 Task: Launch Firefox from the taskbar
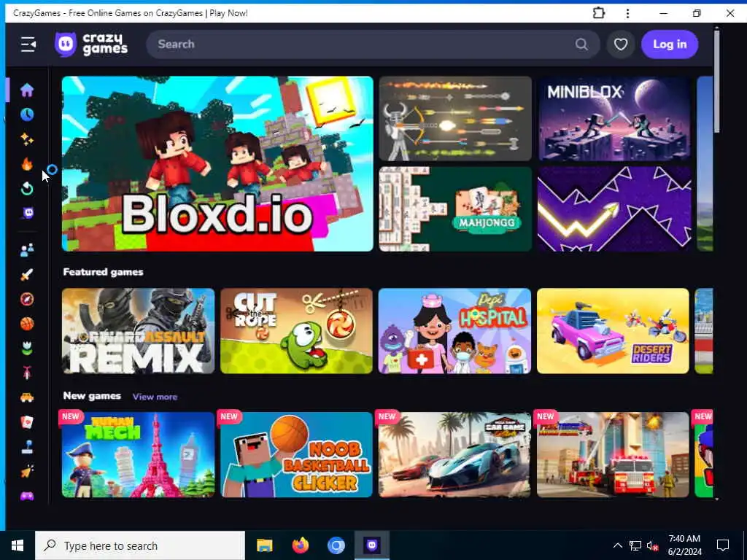(x=300, y=545)
